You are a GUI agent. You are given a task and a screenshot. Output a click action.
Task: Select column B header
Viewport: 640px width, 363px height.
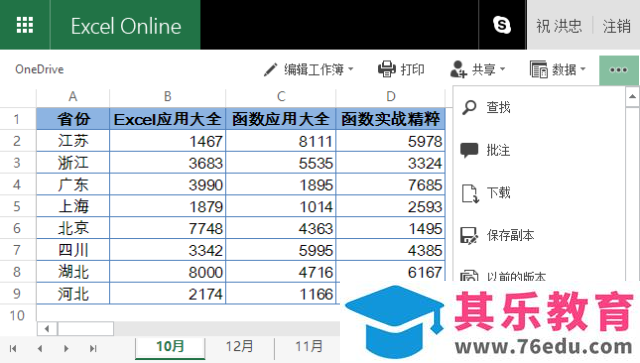click(x=167, y=97)
